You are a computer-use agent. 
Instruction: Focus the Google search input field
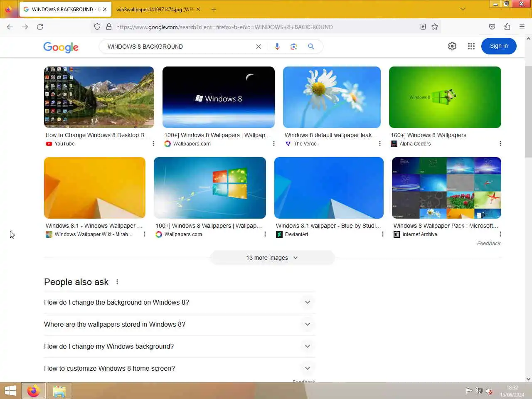click(179, 47)
